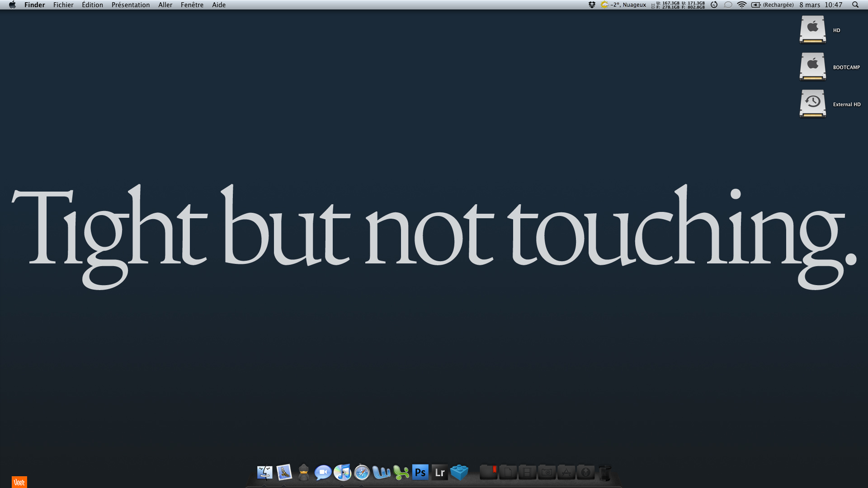
Task: Open iTunes in the dock
Action: point(342,473)
